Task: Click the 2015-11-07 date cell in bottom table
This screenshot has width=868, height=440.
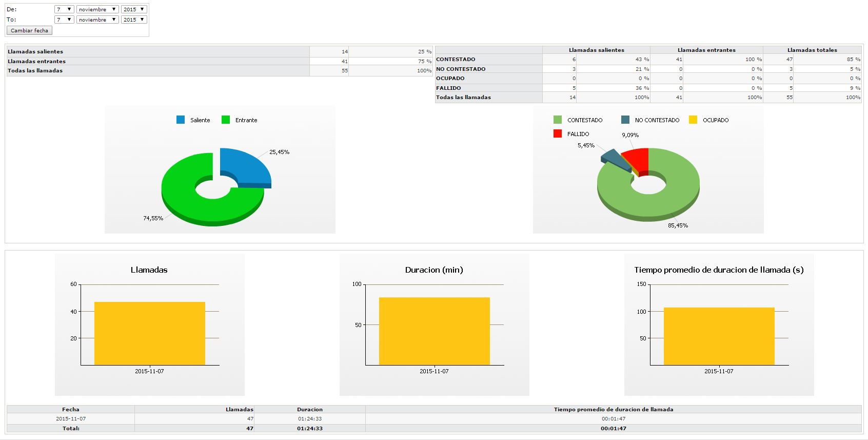Action: (x=71, y=418)
